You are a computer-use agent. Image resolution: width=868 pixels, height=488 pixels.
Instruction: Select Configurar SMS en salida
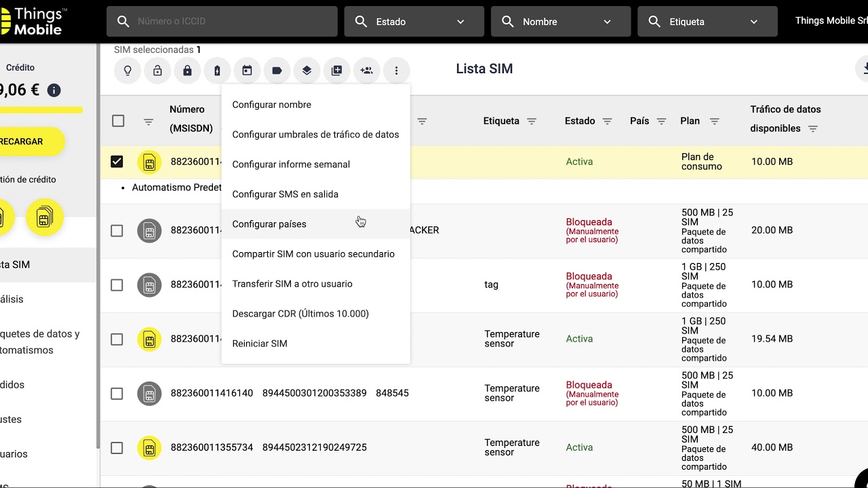point(315,194)
